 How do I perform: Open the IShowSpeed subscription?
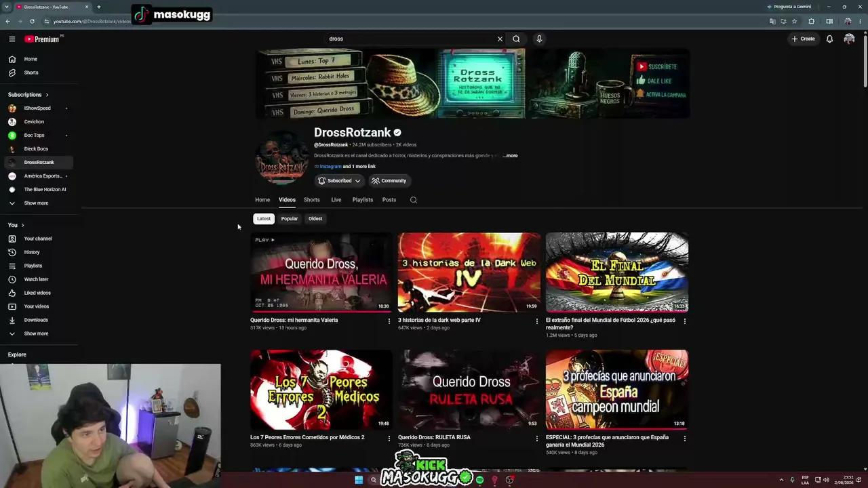(39, 108)
